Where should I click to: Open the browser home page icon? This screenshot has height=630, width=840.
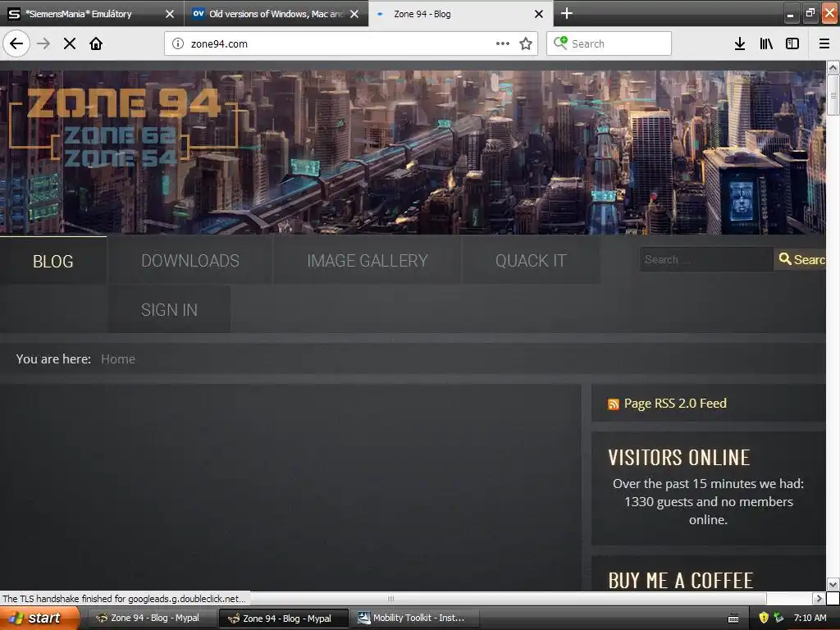[x=96, y=43]
